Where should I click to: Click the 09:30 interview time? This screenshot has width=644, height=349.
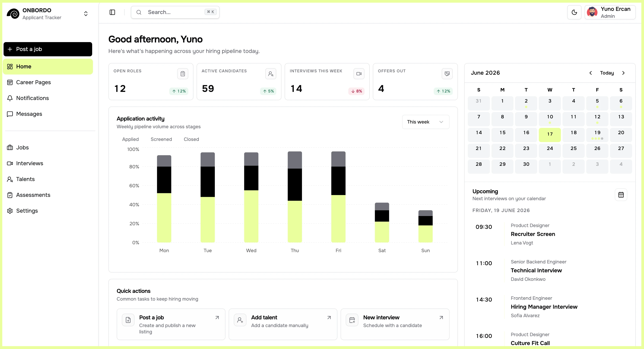click(484, 227)
